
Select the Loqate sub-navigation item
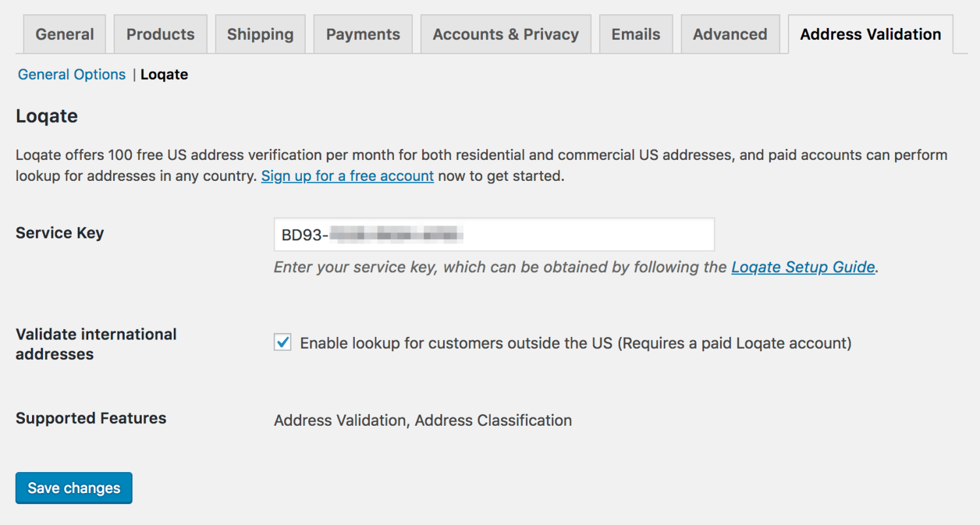pos(164,74)
